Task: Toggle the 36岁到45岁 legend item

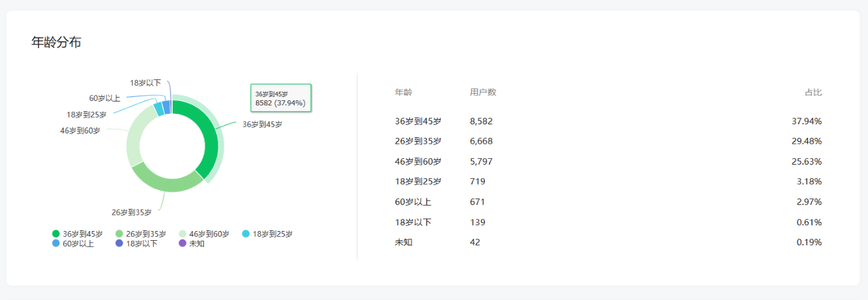Action: pos(77,234)
